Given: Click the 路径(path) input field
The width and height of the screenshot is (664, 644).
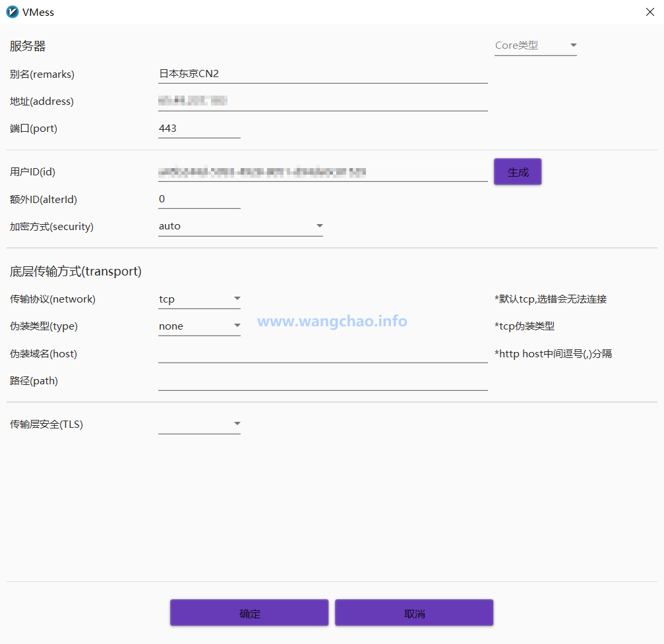Looking at the screenshot, I should tap(322, 380).
